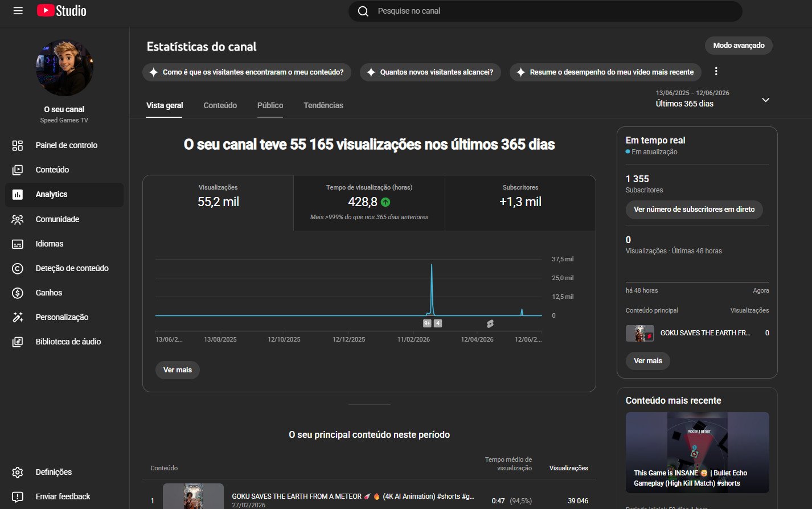
Task: Open Comunidade in sidebar
Action: (64, 219)
